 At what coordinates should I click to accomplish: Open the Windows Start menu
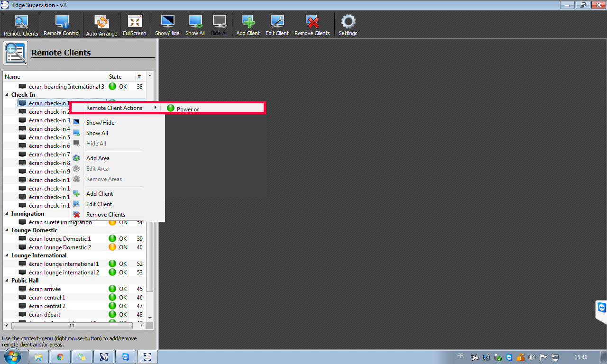[x=12, y=356]
